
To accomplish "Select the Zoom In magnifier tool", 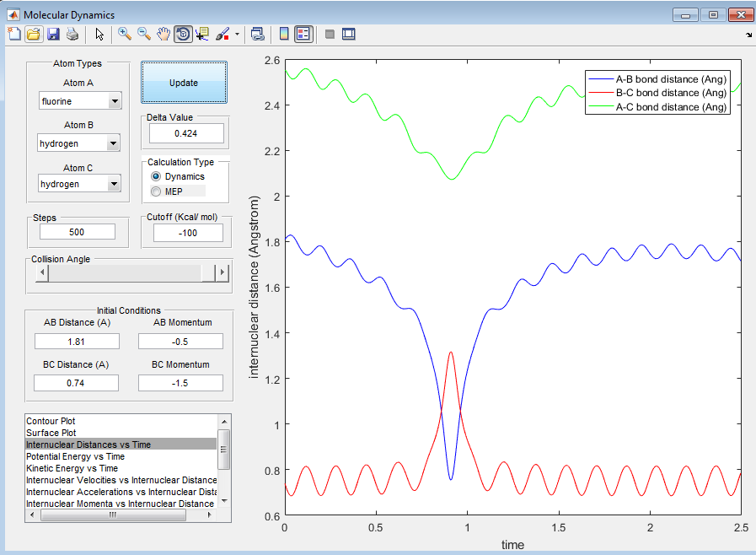I will tap(125, 34).
